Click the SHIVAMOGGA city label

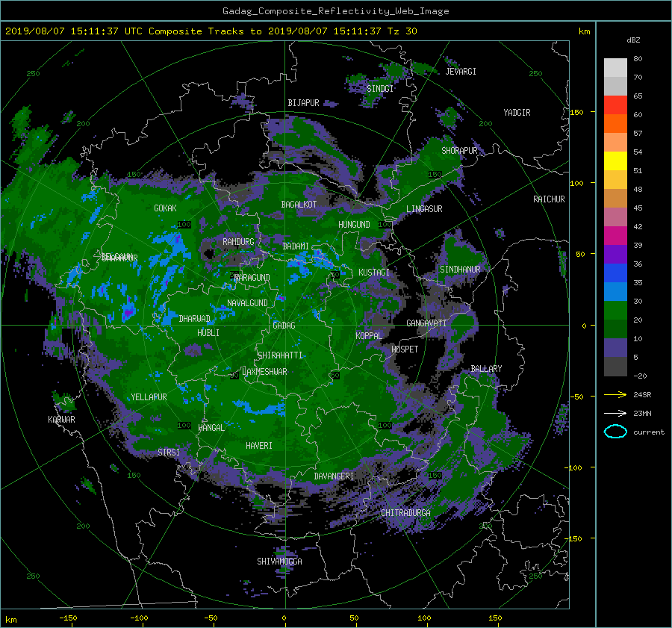(279, 561)
